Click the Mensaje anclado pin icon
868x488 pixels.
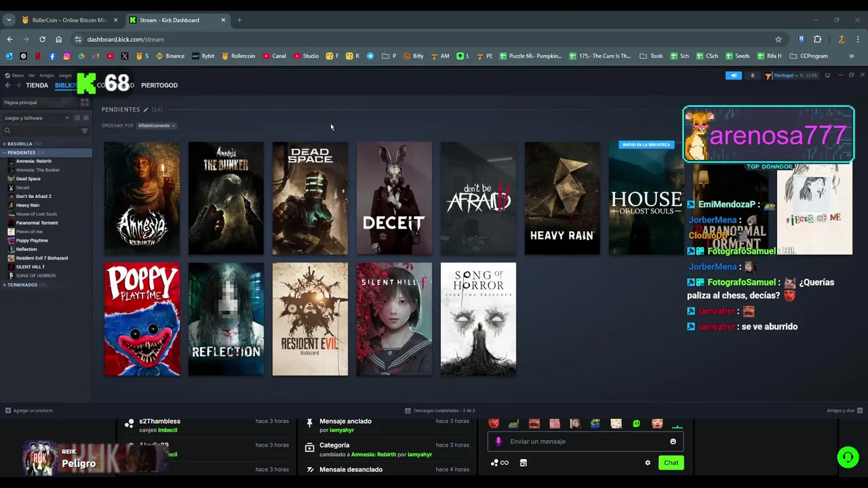coord(309,423)
